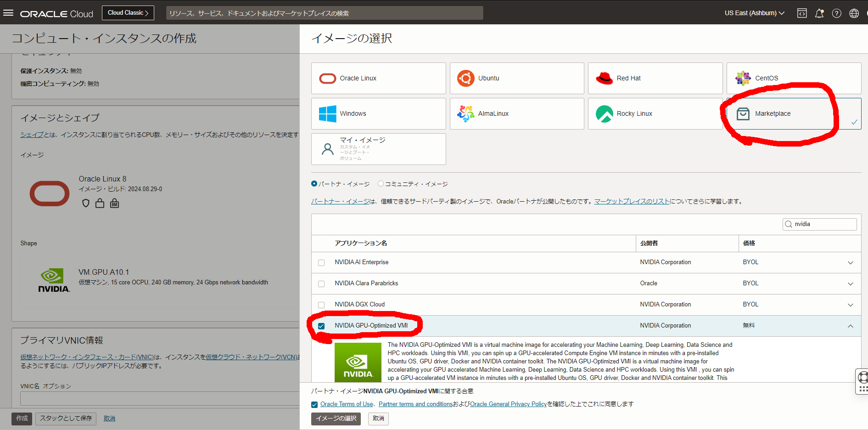868x430 pixels.
Task: Open the hamburger navigation menu
Action: pos(8,13)
